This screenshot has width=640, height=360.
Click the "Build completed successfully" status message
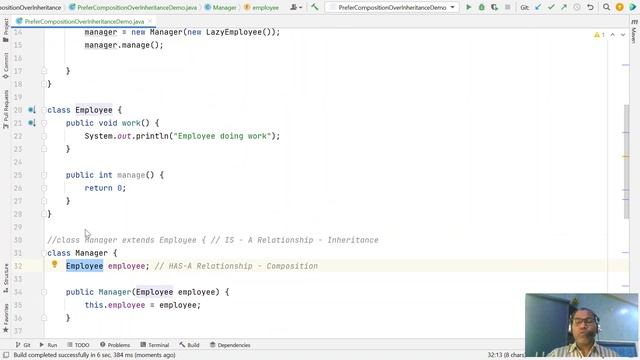click(94, 355)
